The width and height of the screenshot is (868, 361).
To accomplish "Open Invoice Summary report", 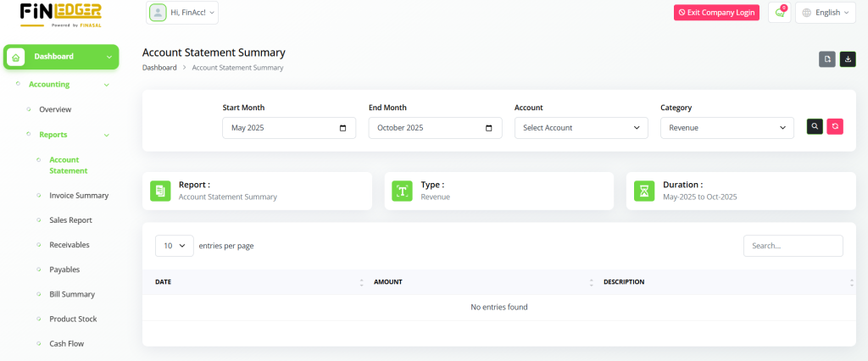I will coord(79,196).
